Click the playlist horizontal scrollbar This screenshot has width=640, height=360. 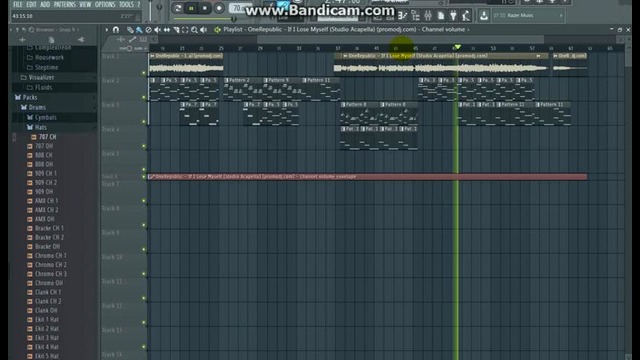[400, 39]
